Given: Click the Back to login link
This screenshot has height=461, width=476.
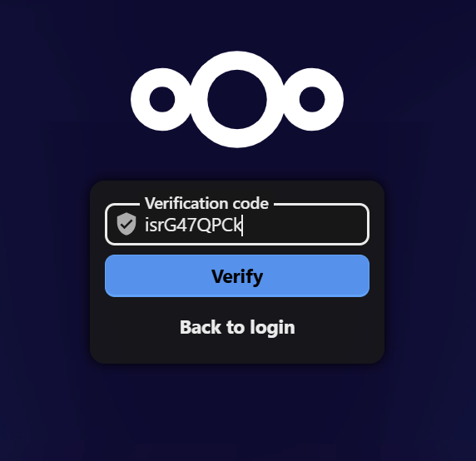Looking at the screenshot, I should coord(237,327).
